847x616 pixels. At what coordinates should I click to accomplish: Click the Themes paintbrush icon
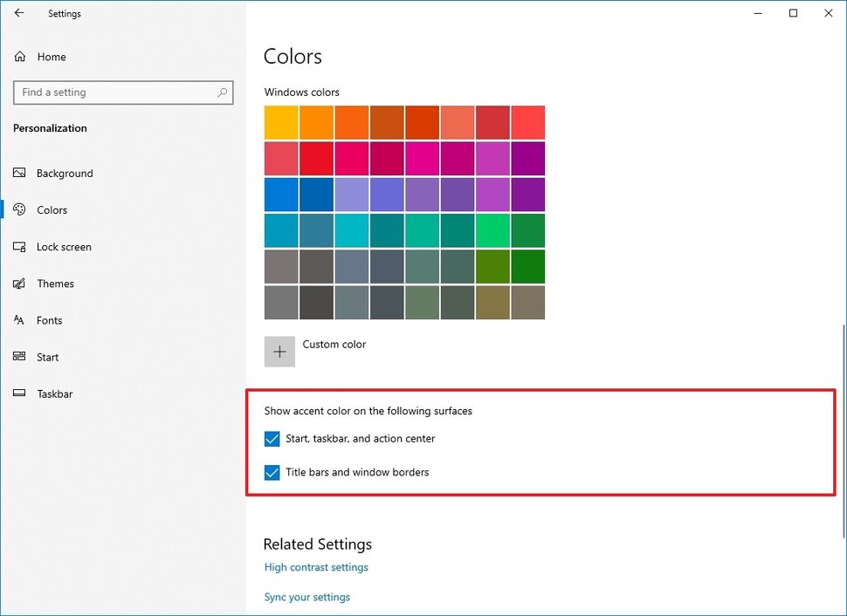[x=19, y=284]
